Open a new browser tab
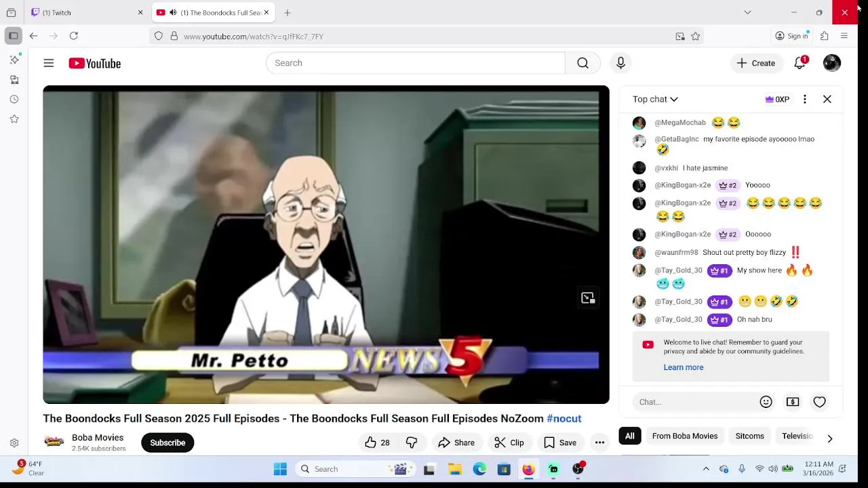 (x=288, y=12)
